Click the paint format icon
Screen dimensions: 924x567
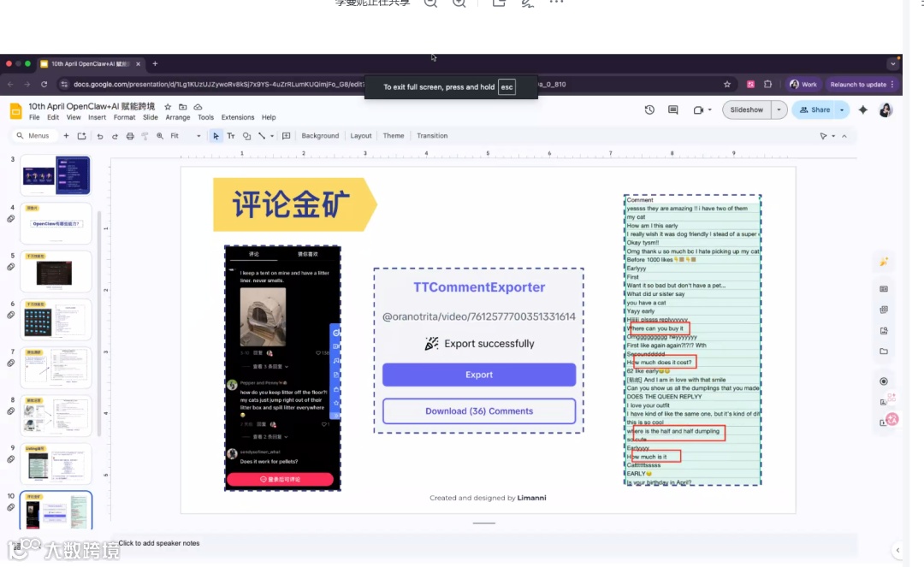pyautogui.click(x=145, y=136)
